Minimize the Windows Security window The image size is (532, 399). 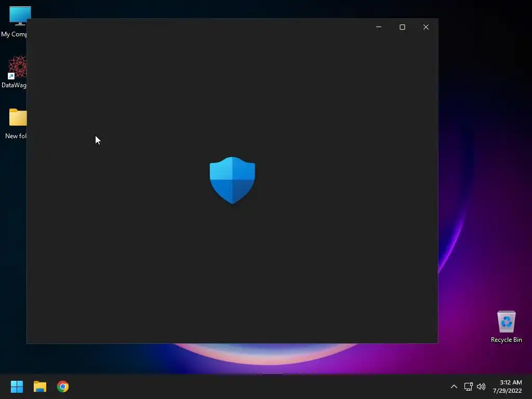tap(379, 27)
